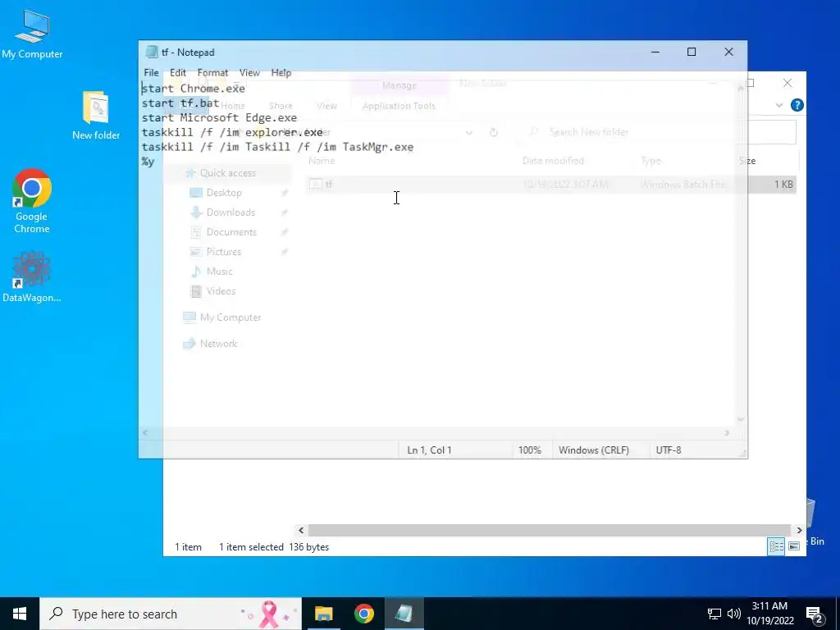
Task: Open the Notepad Edit menu
Action: pyautogui.click(x=178, y=72)
